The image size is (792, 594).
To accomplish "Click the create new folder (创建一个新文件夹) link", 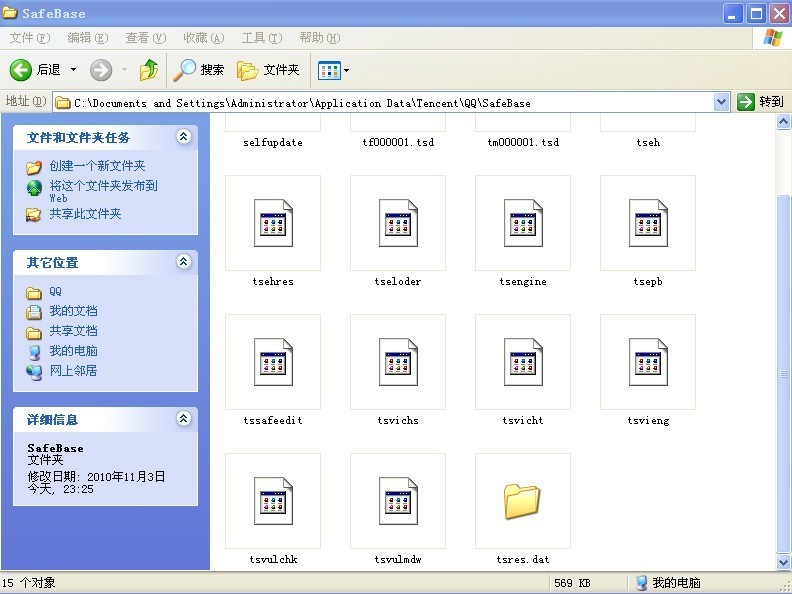I will coord(97,166).
